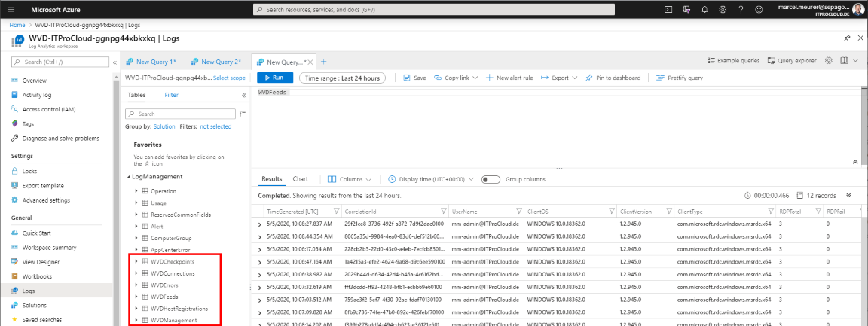
Task: Open the feedback smiley icon
Action: point(759,9)
